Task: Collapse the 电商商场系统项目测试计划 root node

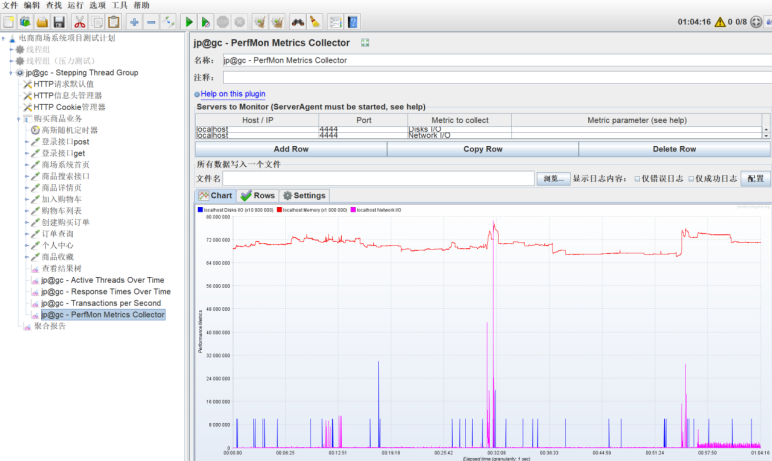Action: click(x=3, y=38)
